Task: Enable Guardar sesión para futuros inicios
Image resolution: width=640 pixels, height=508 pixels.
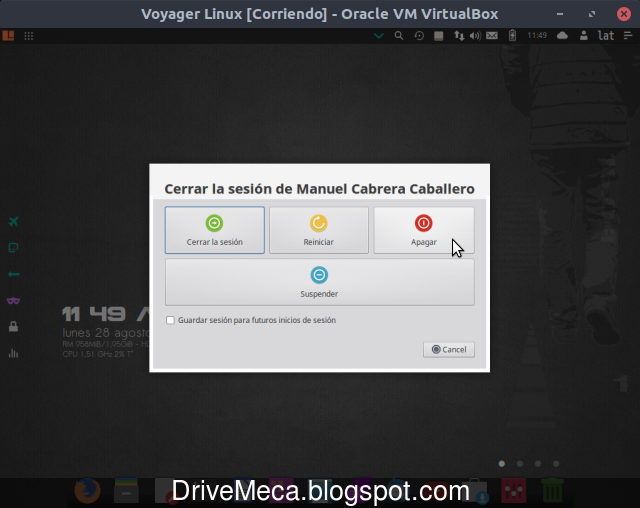Action: [170, 320]
